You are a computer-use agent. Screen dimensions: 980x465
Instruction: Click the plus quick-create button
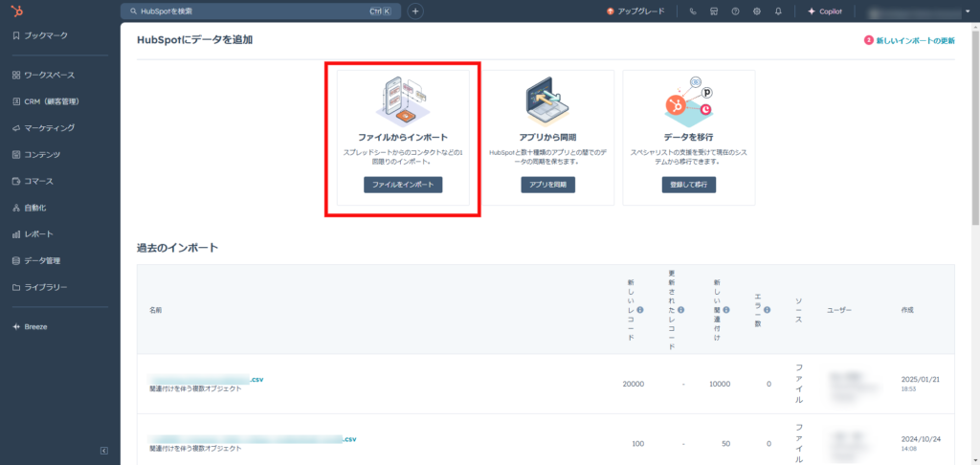point(415,11)
